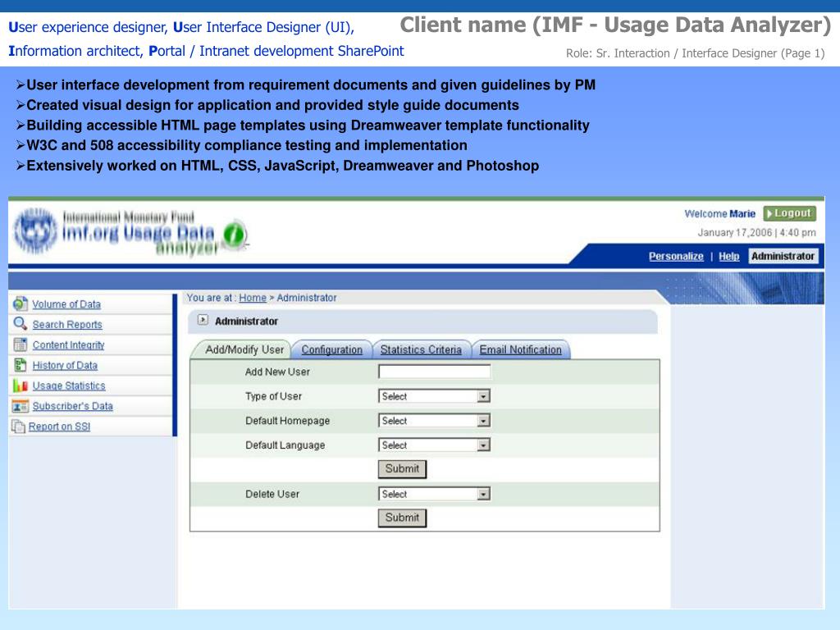Click the Administrator header tab

[783, 256]
